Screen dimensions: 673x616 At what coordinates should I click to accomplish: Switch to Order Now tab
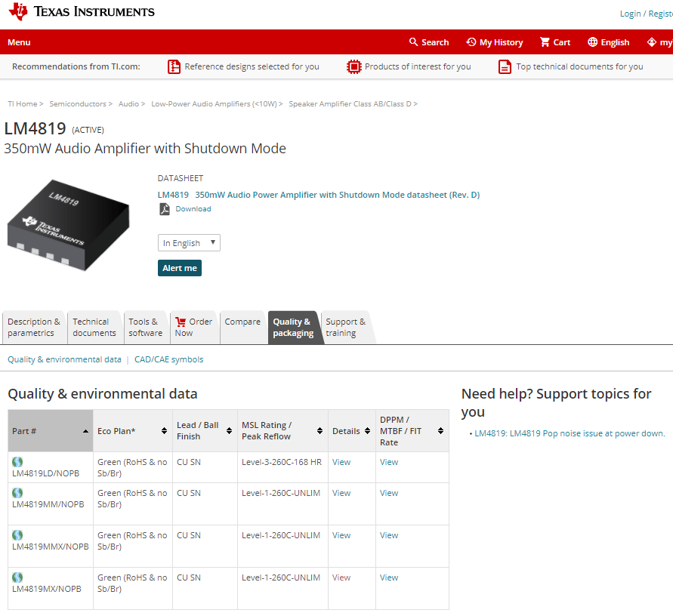click(x=194, y=328)
